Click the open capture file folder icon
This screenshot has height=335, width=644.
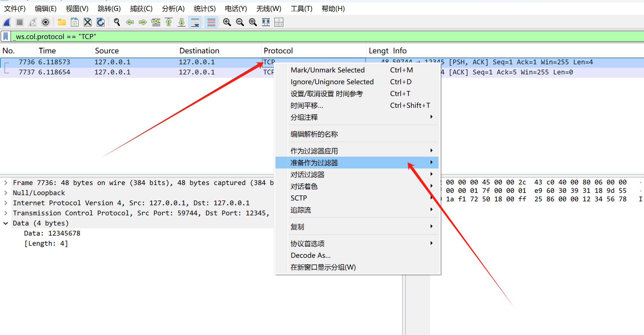[62, 22]
